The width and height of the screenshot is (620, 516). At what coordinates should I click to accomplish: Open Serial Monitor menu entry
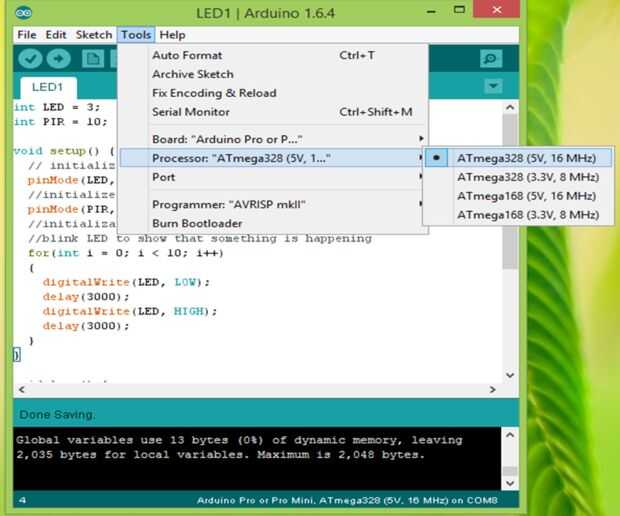(273, 112)
